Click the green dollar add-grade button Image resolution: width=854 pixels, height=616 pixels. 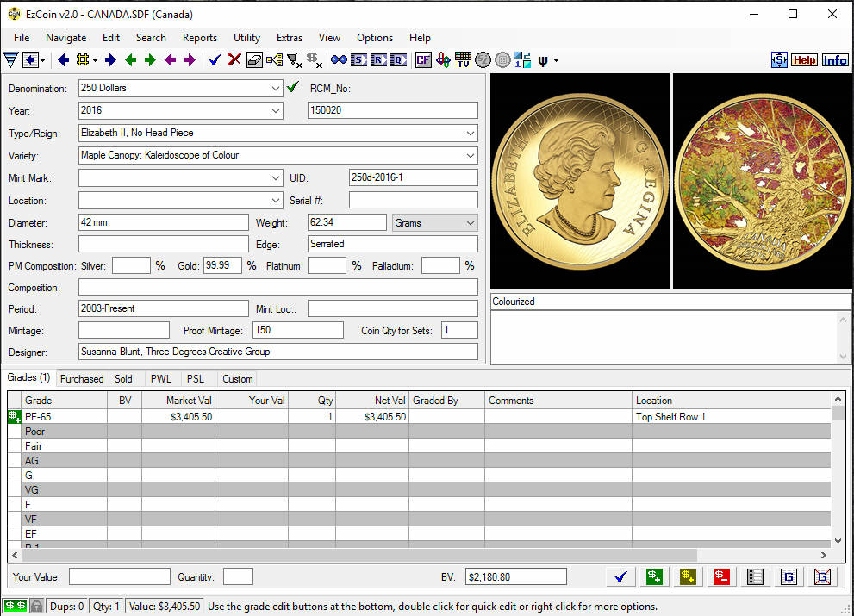[x=653, y=576]
